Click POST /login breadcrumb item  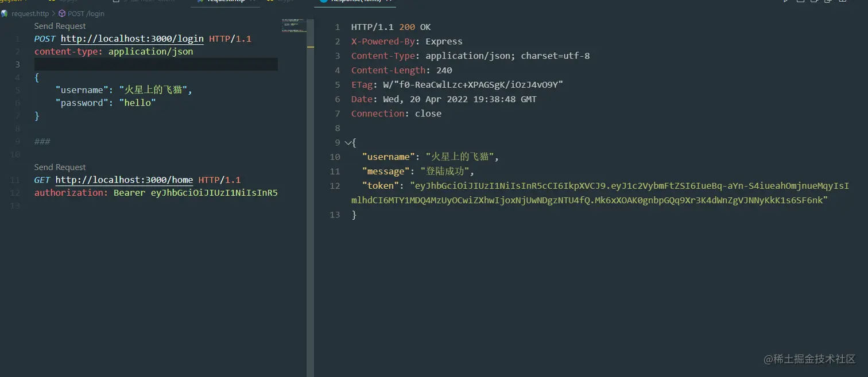click(86, 13)
